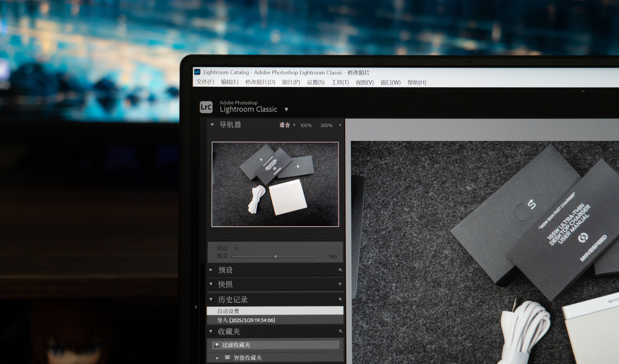This screenshot has height=364, width=619.
Task: Open the Lightroom Classic identity plate dropdown arrow
Action: (x=286, y=110)
